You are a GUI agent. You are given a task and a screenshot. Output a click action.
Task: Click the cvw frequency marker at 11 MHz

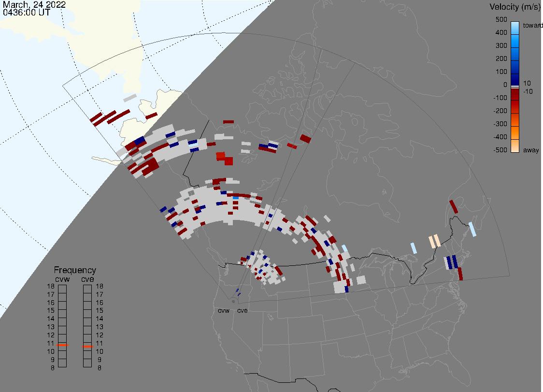point(62,345)
